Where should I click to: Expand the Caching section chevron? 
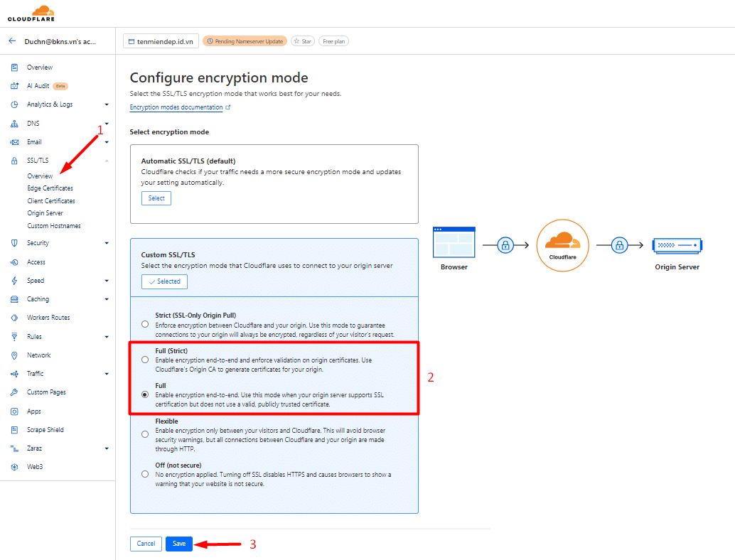point(107,299)
